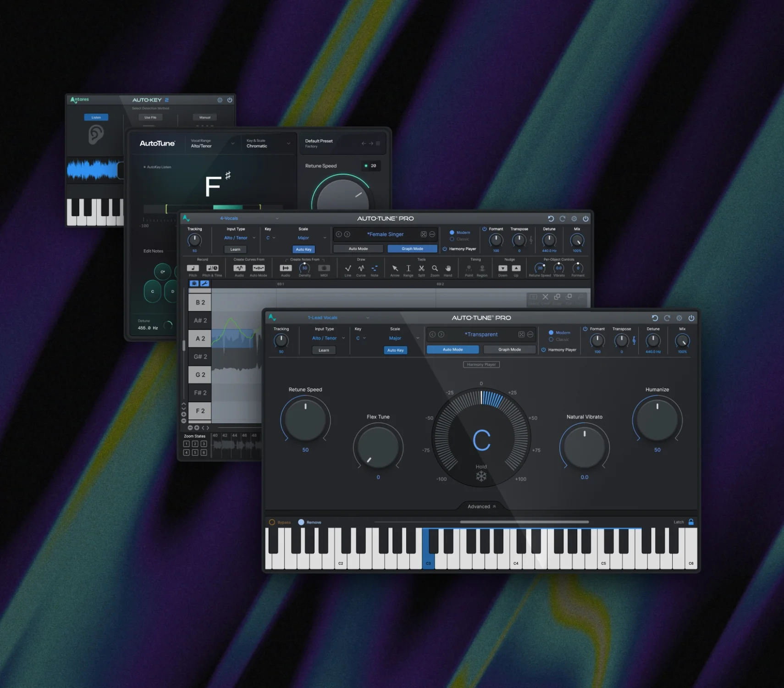Open settings gear in Auto-Key 2 window

point(220,100)
